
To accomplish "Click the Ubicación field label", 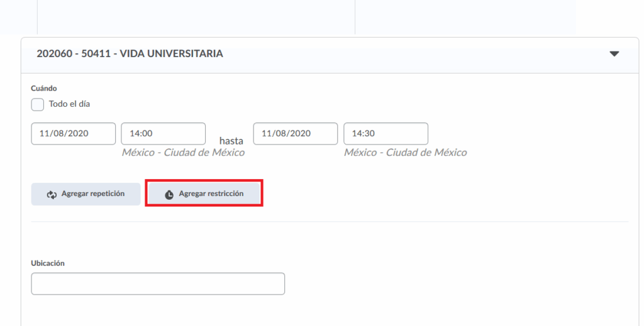I will pyautogui.click(x=48, y=263).
